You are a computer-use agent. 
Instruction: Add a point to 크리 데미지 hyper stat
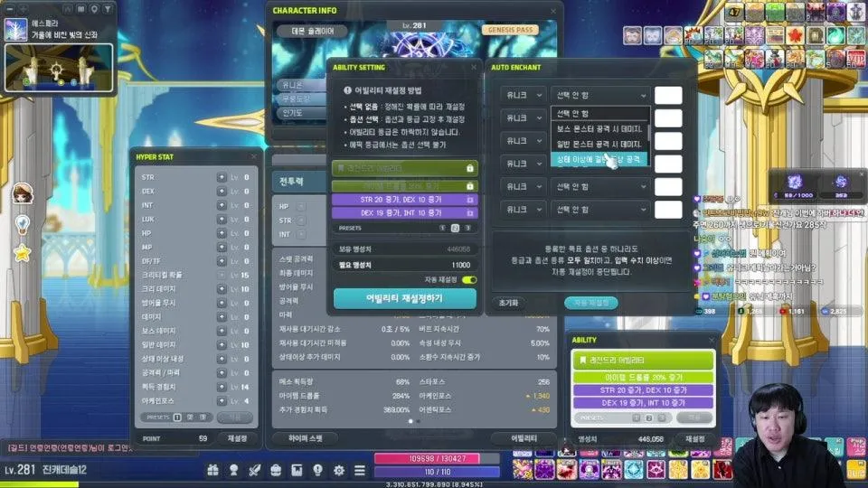(222, 289)
